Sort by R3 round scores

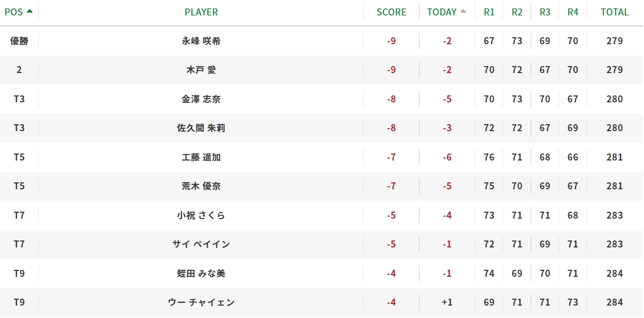(x=545, y=12)
